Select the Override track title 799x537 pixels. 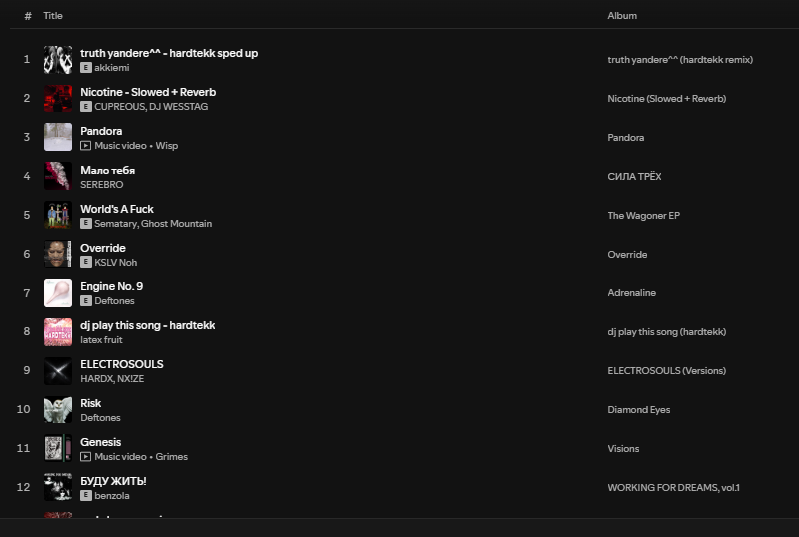pos(102,248)
